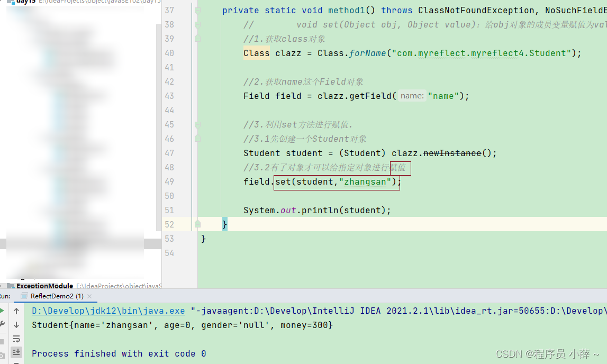Click ClassNotFoundException in the throws clause

pos(476,11)
